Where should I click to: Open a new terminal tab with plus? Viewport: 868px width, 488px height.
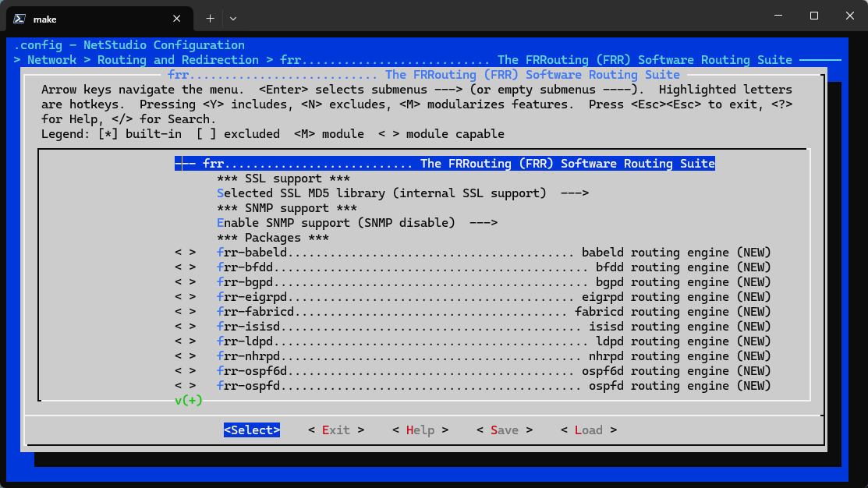[210, 18]
